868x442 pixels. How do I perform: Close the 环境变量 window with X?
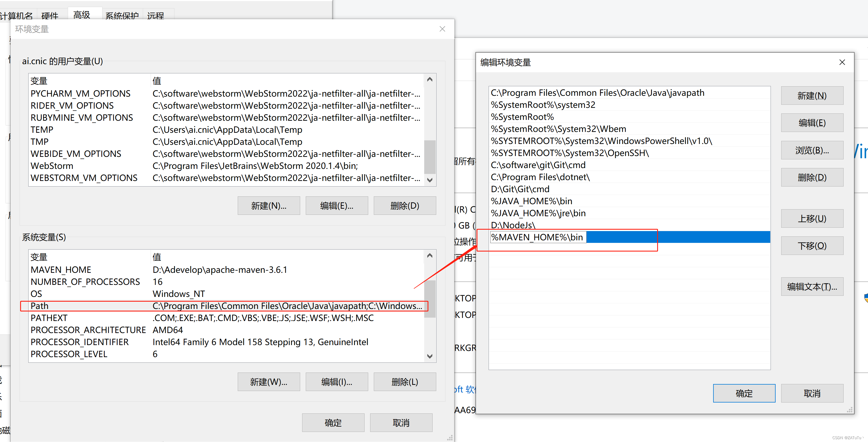click(x=442, y=29)
